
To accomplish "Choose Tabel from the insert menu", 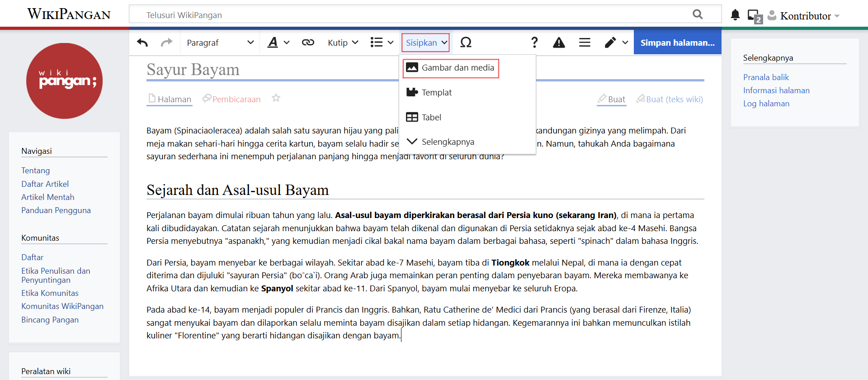I will pos(431,117).
